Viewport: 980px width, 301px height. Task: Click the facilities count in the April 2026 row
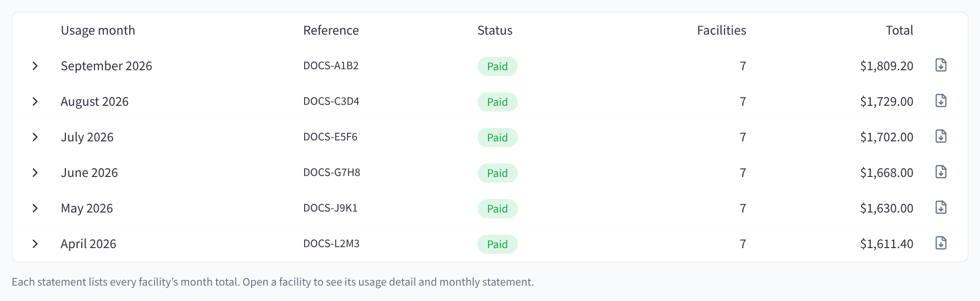pos(743,244)
